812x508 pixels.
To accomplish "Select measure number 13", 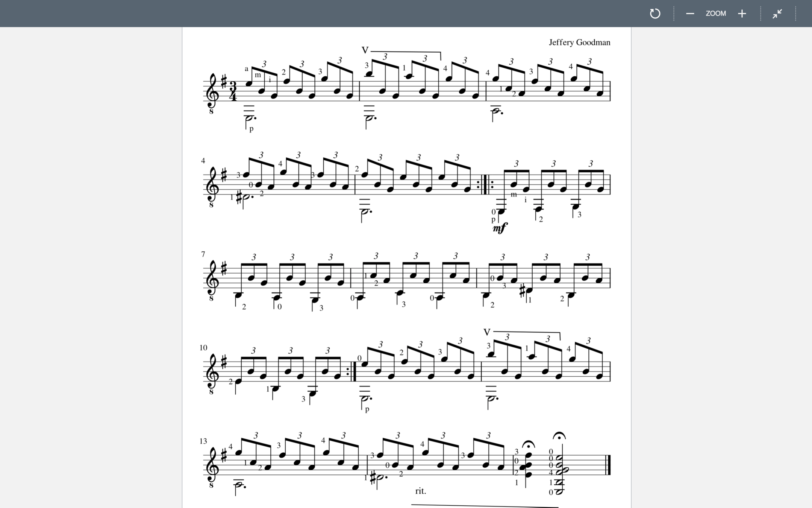I will pos(203,441).
